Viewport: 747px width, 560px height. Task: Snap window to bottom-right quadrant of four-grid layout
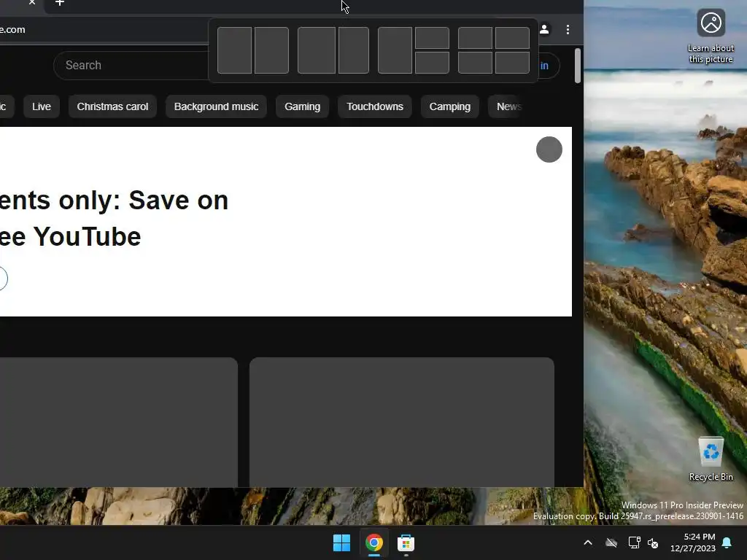pyautogui.click(x=512, y=63)
